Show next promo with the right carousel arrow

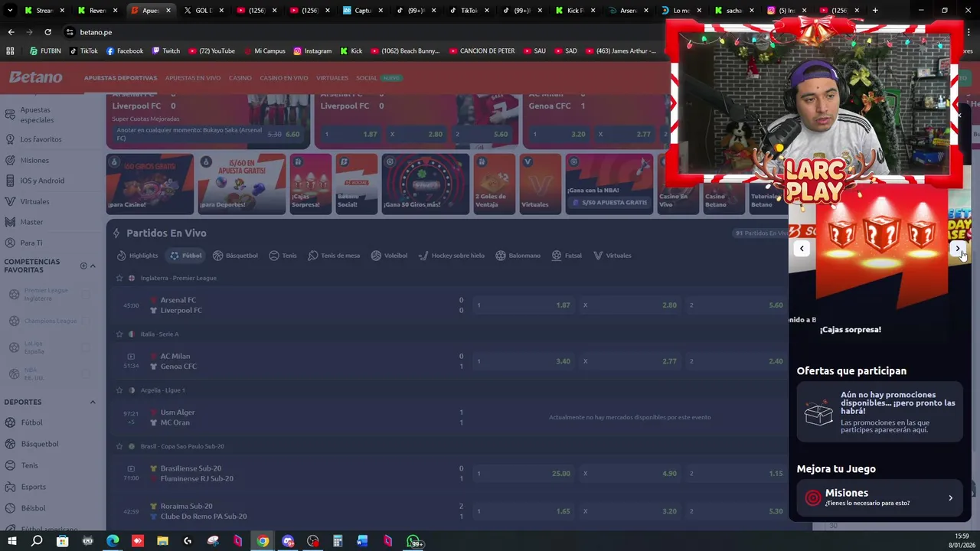click(x=957, y=248)
